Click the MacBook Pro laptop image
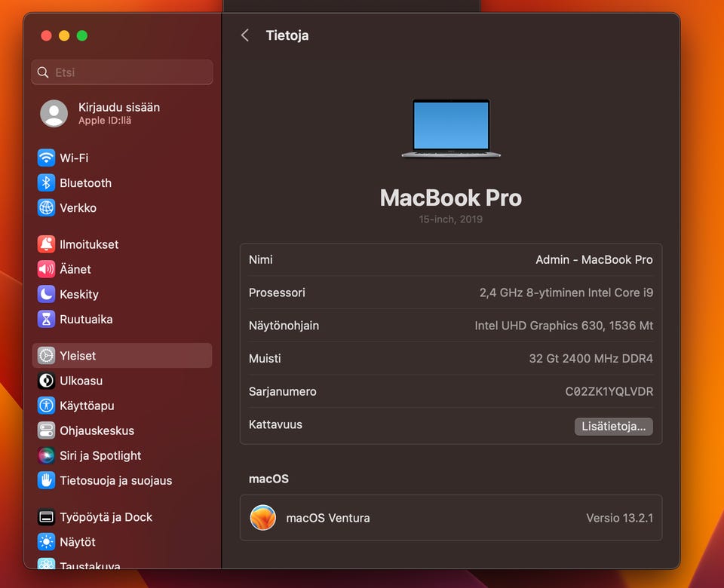The height and width of the screenshot is (588, 724). click(451, 128)
